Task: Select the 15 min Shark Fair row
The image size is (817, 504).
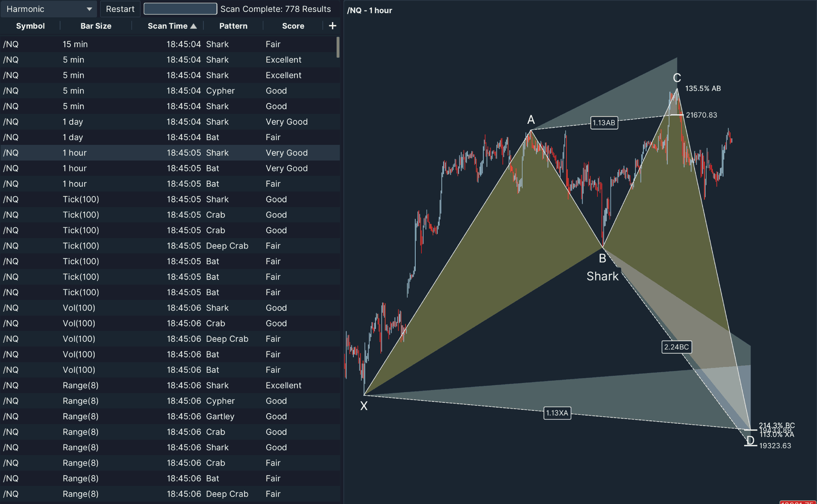Action: click(170, 44)
